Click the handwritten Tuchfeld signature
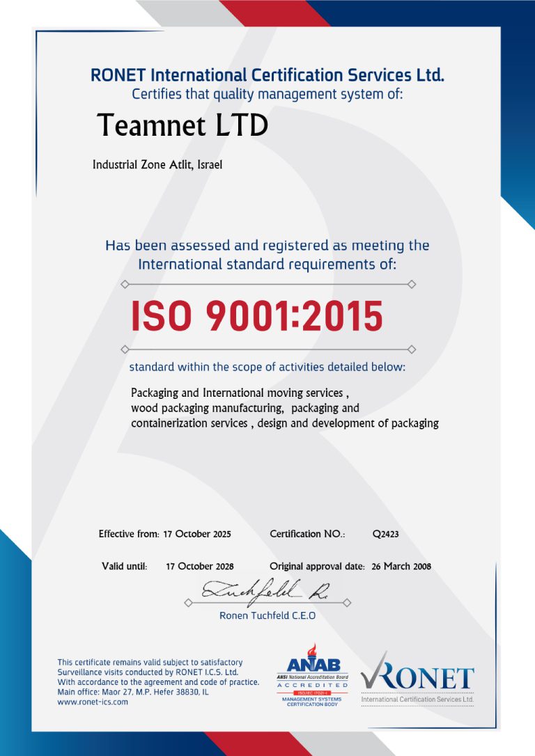535x756 pixels. tap(266, 590)
